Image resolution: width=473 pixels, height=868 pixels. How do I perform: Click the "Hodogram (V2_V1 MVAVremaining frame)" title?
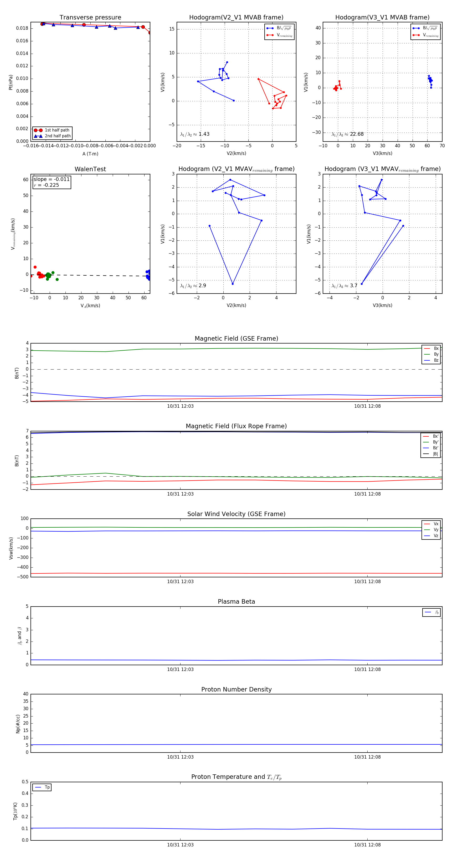(236, 169)
